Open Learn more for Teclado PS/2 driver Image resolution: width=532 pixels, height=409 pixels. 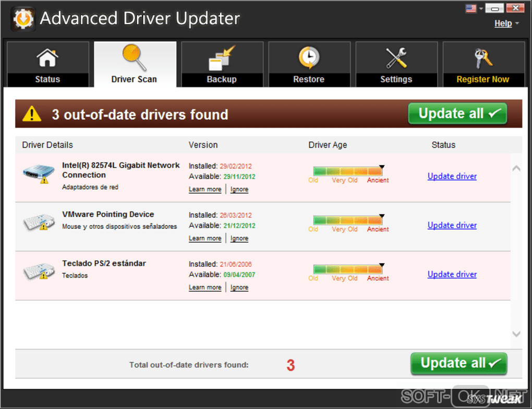[205, 288]
